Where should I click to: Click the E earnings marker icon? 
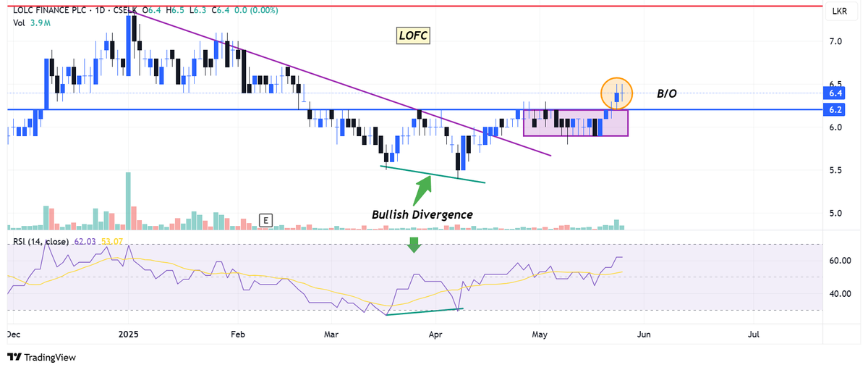[265, 219]
